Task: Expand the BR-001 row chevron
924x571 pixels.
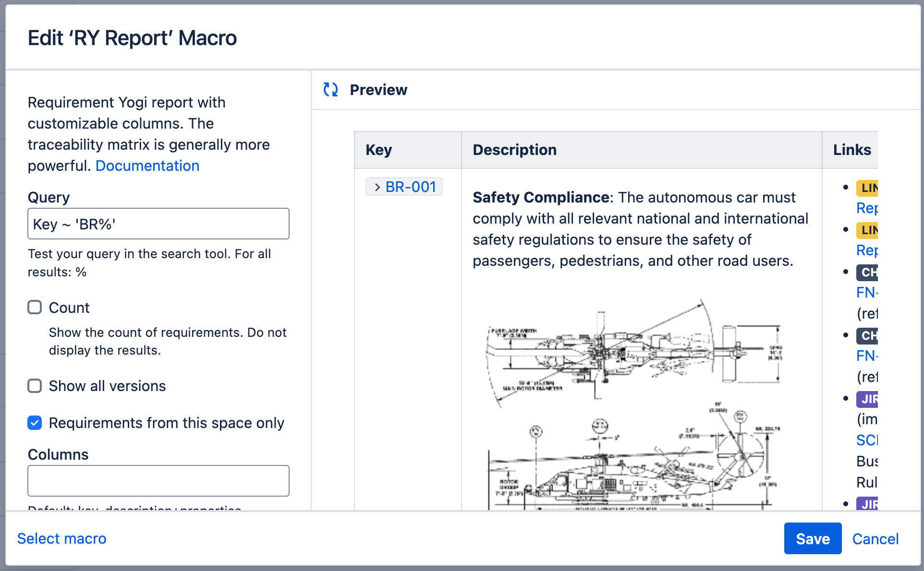Action: tap(377, 187)
